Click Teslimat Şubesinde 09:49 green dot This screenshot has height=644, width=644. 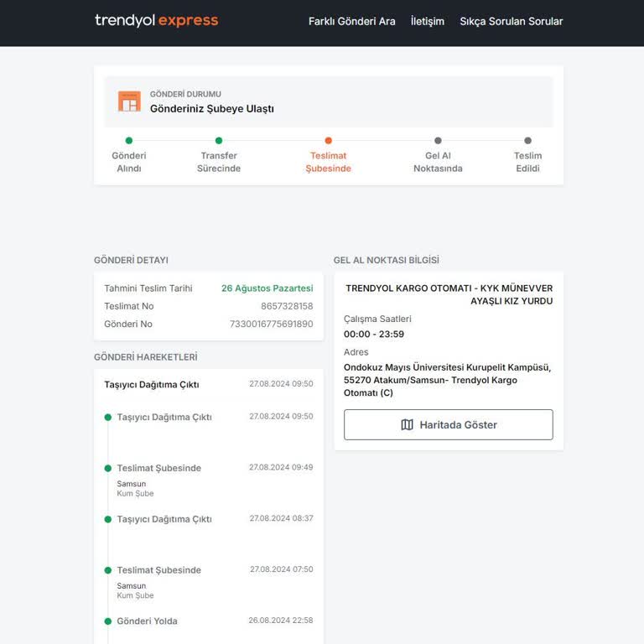pos(108,468)
